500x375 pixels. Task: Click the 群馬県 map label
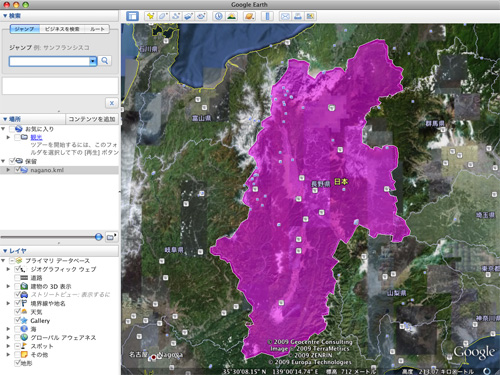pos(435,123)
